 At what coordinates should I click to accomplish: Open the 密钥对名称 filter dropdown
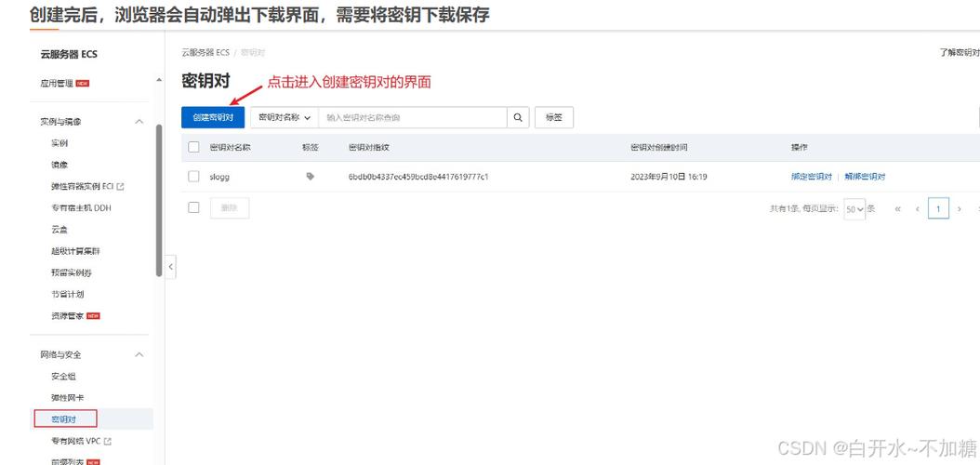[x=285, y=117]
